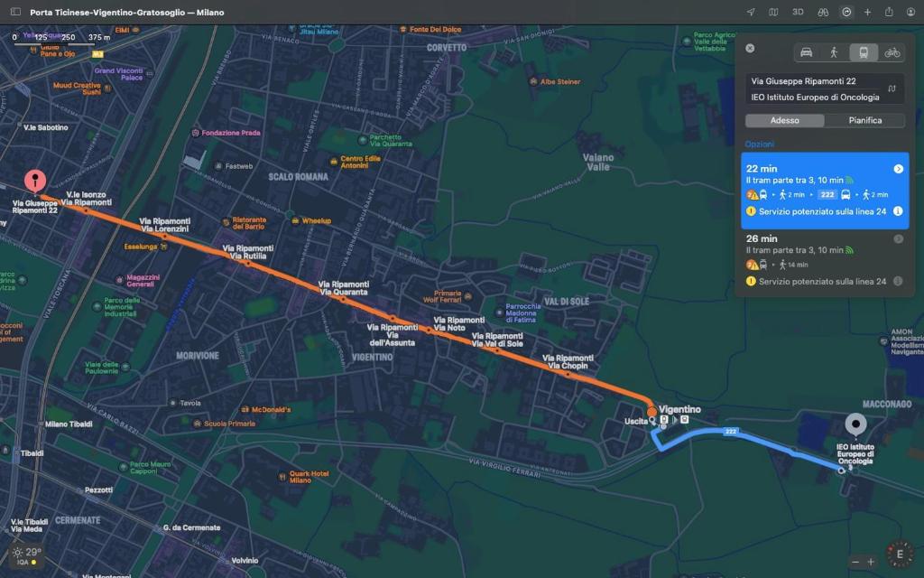The image size is (924, 578).
Task: Select the McDonald's restaurant marker
Action: pyautogui.click(x=245, y=409)
